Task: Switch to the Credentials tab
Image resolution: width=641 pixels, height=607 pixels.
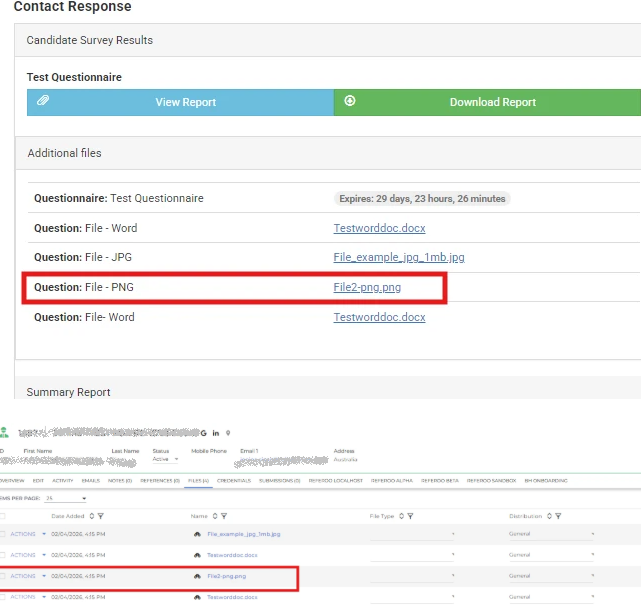Action: tap(233, 481)
